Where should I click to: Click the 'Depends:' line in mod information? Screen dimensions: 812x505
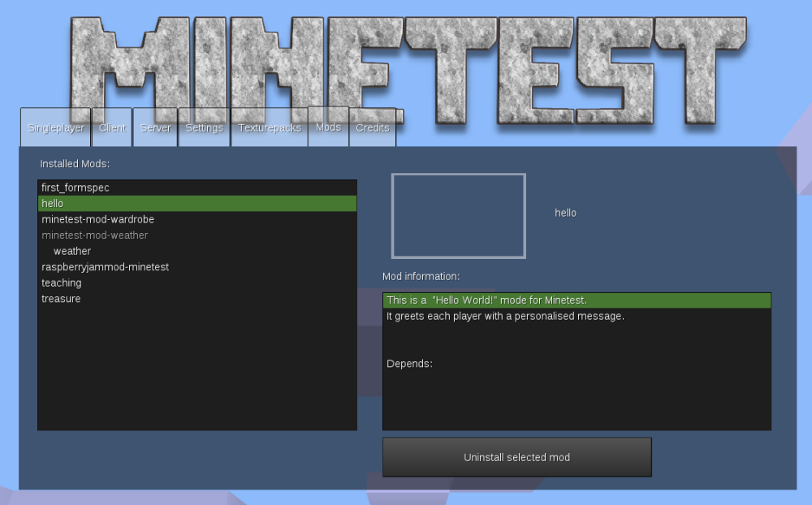coord(577,364)
